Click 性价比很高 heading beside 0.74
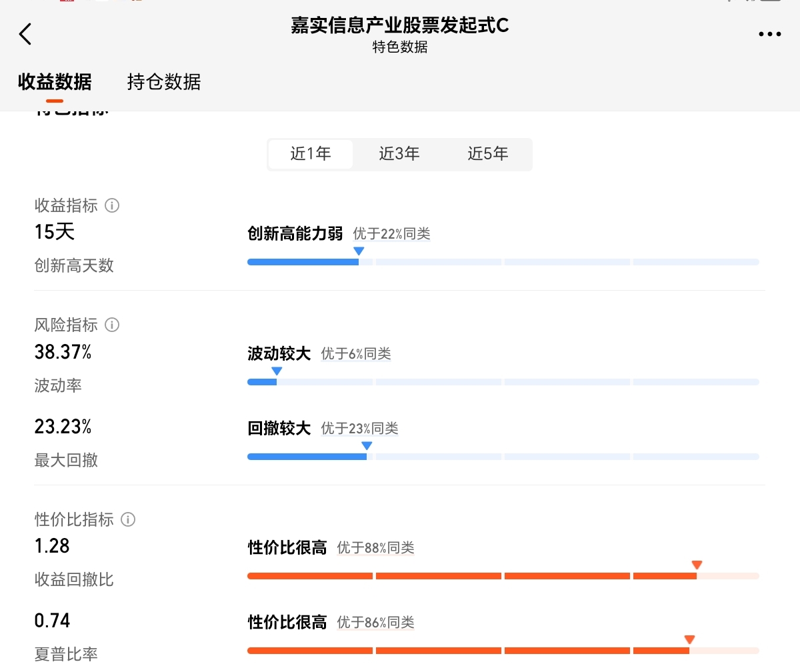The width and height of the screenshot is (800, 672). pos(287,622)
